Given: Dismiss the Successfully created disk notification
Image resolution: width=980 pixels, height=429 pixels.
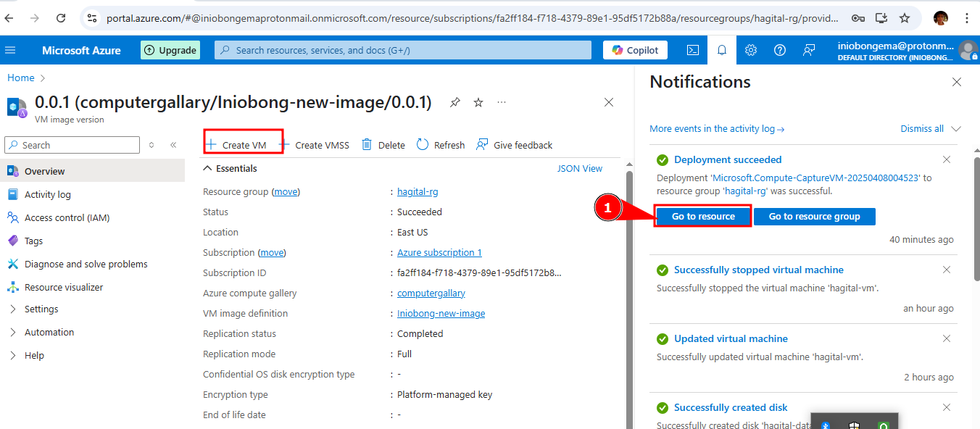Looking at the screenshot, I should click(947, 407).
